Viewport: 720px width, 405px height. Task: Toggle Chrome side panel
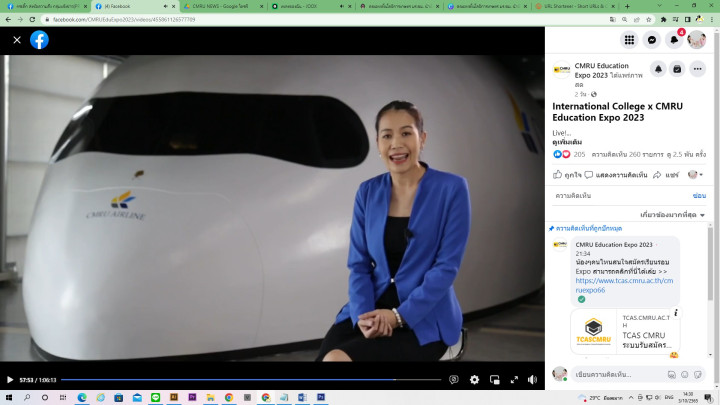coord(687,20)
